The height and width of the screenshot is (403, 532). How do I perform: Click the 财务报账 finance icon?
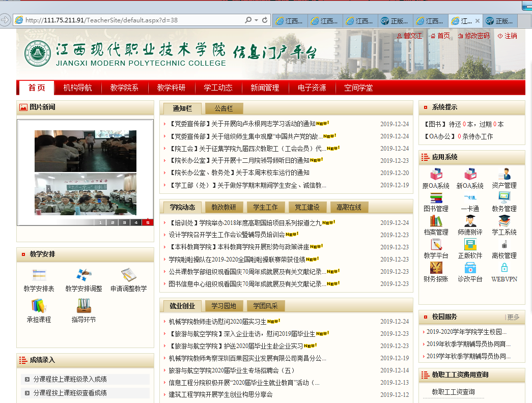click(436, 268)
